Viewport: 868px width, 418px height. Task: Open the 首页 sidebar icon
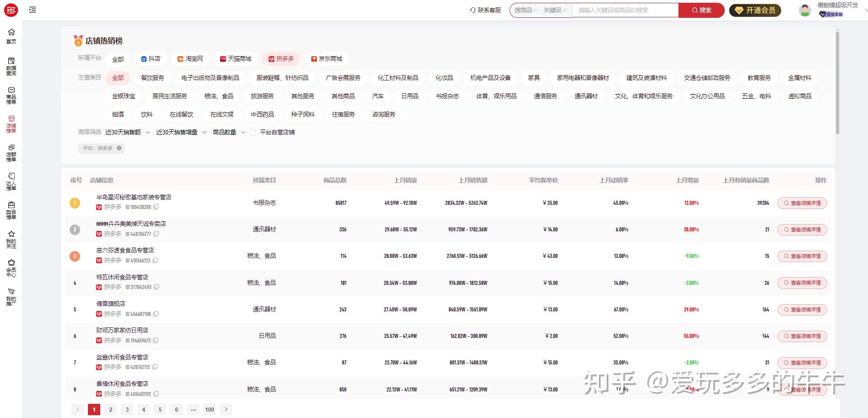pyautogui.click(x=11, y=36)
